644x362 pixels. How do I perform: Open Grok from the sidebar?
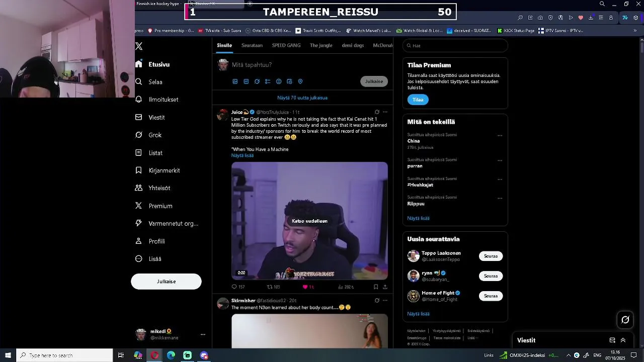coord(148,135)
